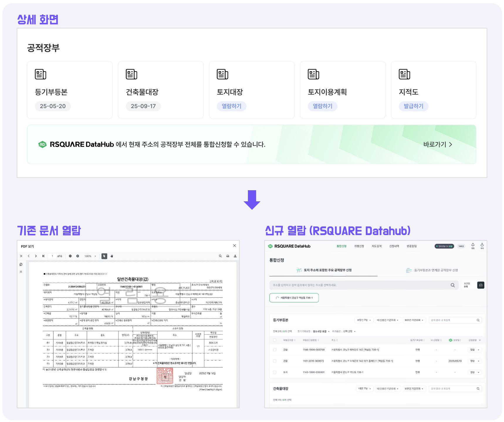This screenshot has height=422, width=504.
Task: Click the DataHub address search input field
Action: [364, 285]
